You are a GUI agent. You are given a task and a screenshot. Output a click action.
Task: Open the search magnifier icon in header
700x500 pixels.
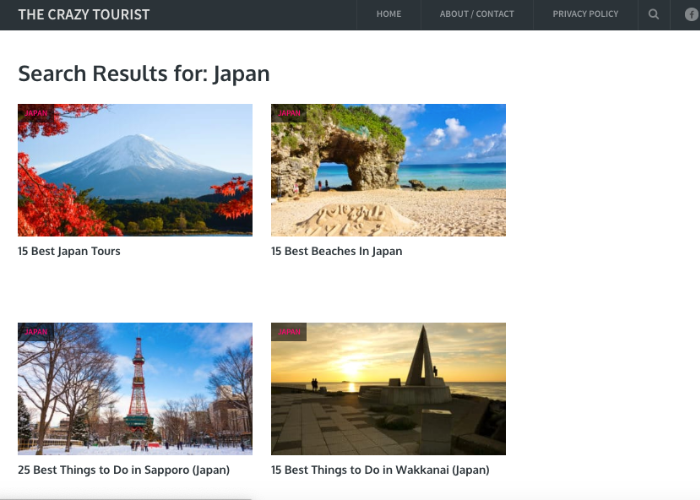coord(654,14)
